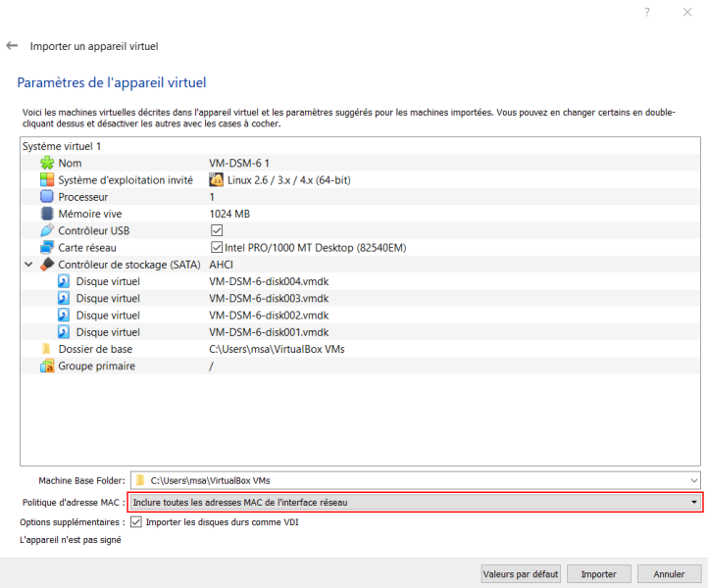Select VM-DSM-6-disk003.vmdk entry
Viewport: 708px width, 588px height.
(269, 298)
